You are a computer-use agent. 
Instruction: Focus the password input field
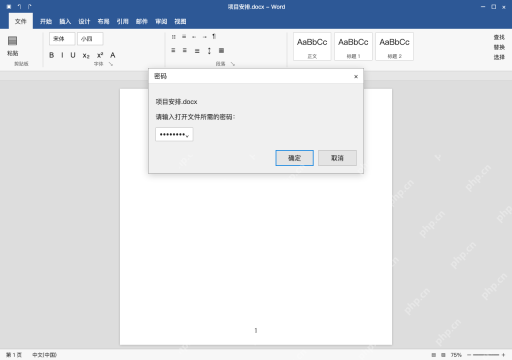[174, 134]
